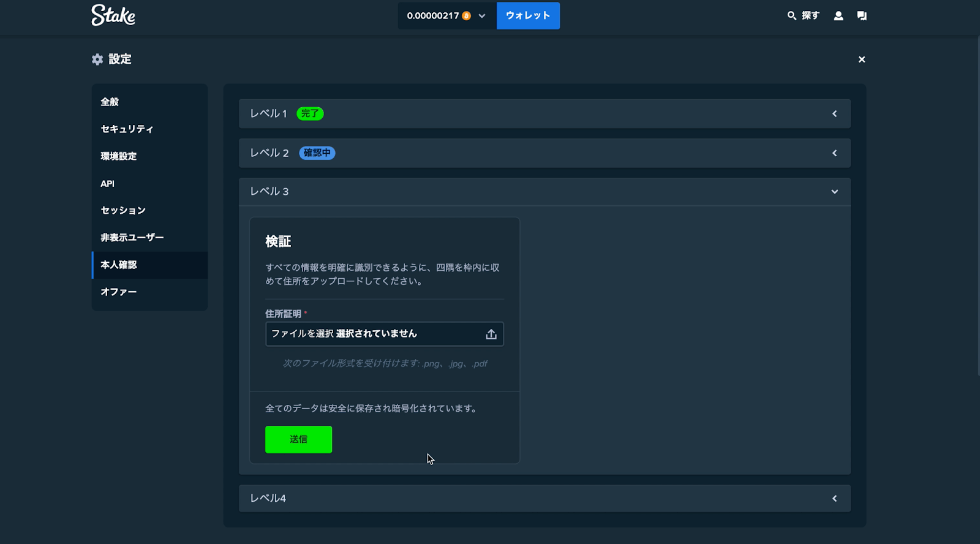Screen dimensions: 980x544
Task: Click the 完了 status badge
Action: point(310,114)
